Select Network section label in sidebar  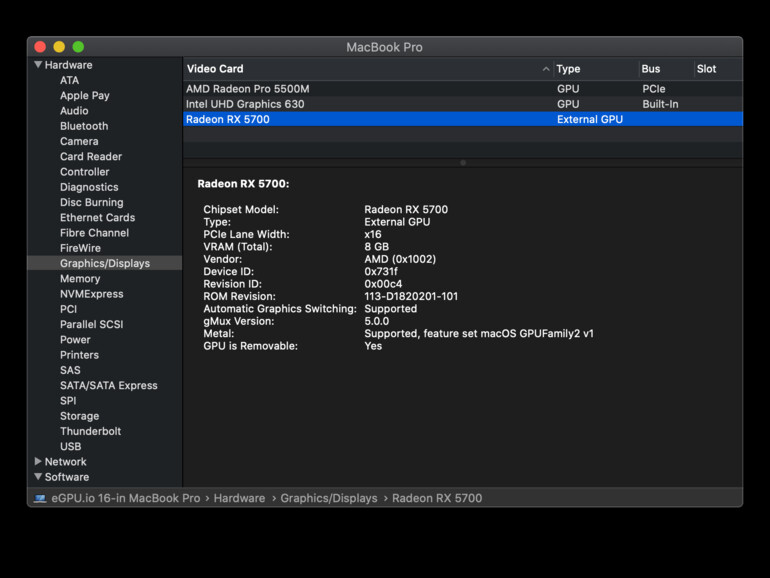[65, 461]
